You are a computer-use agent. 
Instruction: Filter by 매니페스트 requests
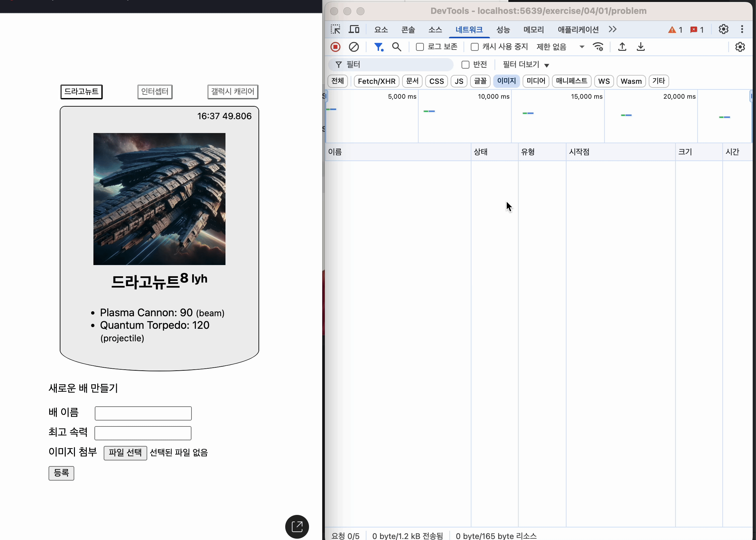(x=571, y=81)
